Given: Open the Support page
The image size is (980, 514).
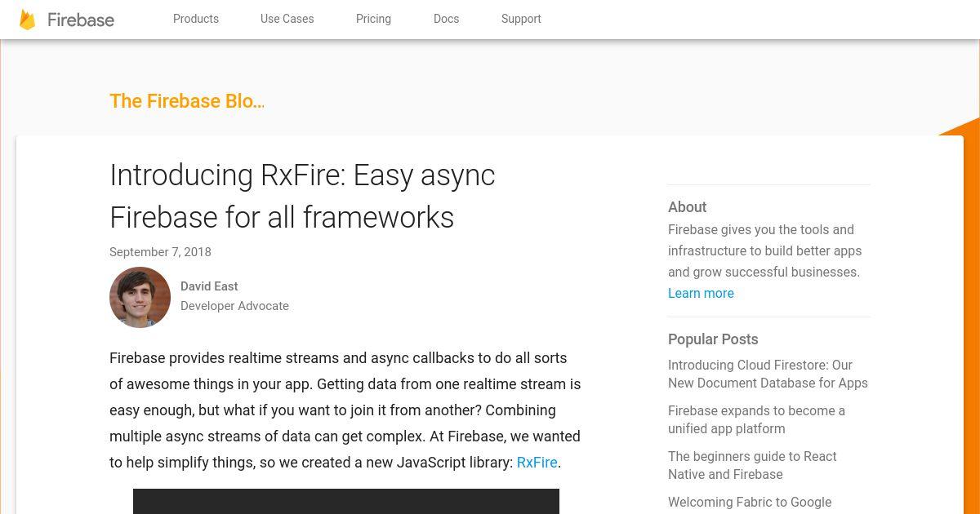Looking at the screenshot, I should (x=521, y=19).
